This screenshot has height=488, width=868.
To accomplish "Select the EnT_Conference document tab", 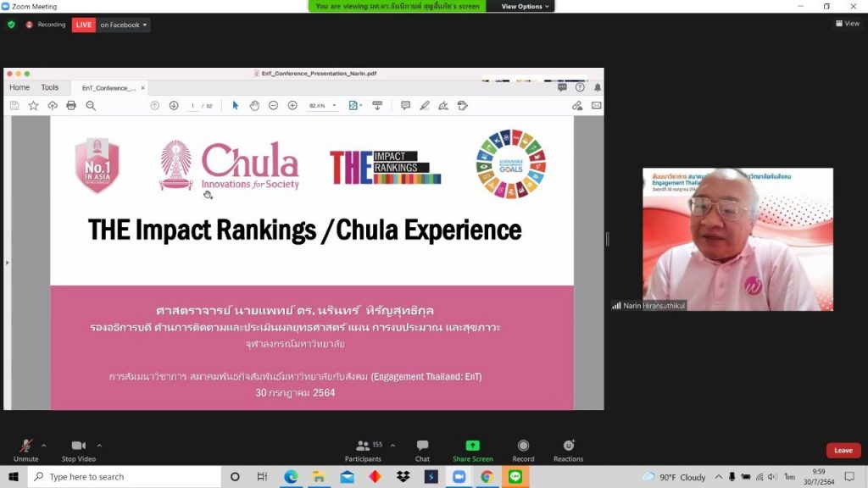I will pos(108,88).
